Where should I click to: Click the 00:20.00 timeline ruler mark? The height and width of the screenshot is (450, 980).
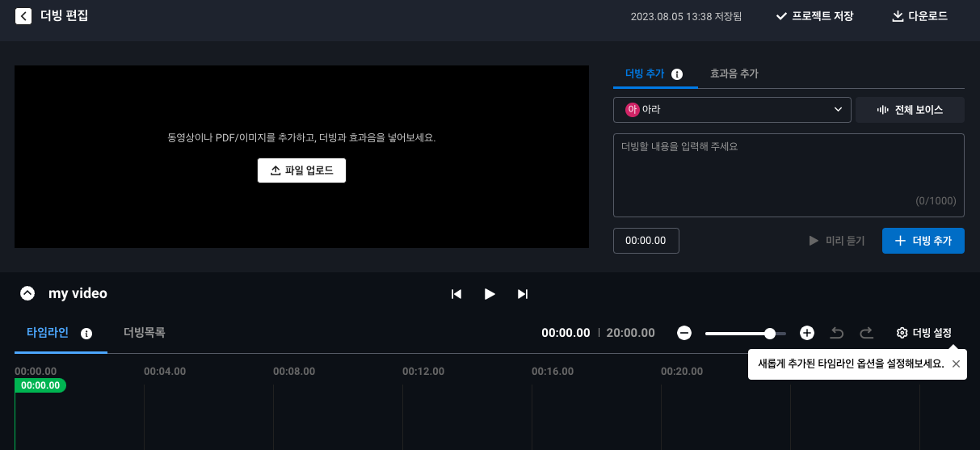point(682,372)
